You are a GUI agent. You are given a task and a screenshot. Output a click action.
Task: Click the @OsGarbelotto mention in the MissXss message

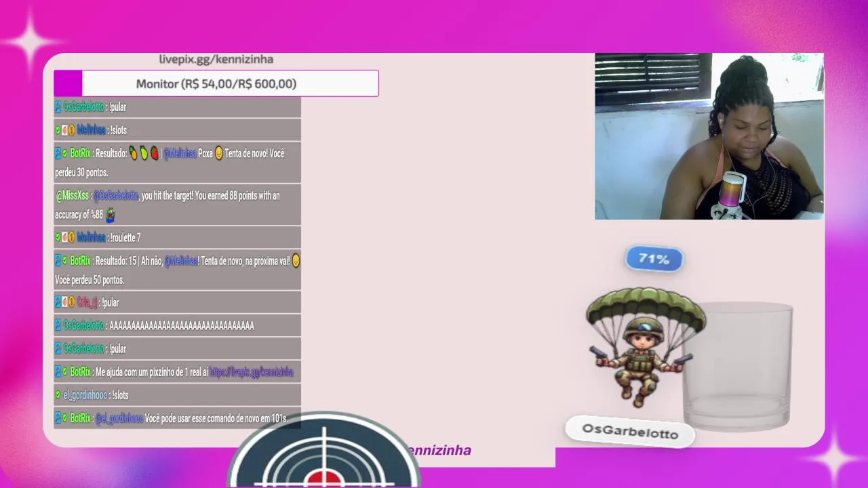[116, 196]
